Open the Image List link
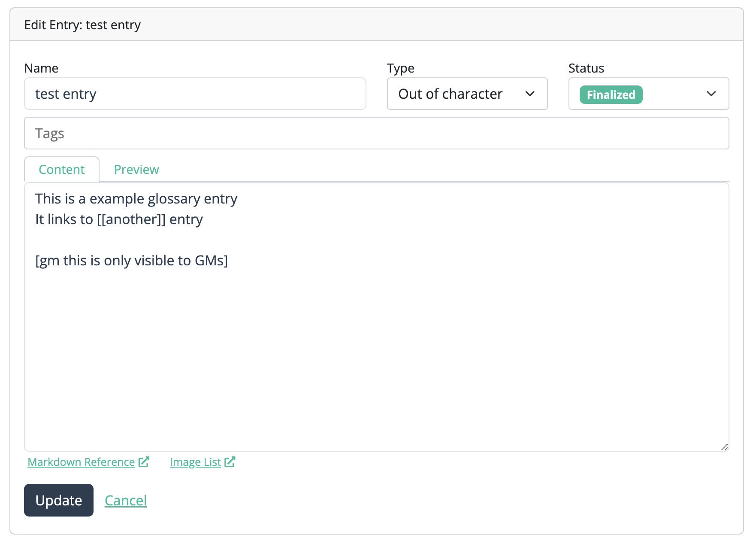 (195, 462)
